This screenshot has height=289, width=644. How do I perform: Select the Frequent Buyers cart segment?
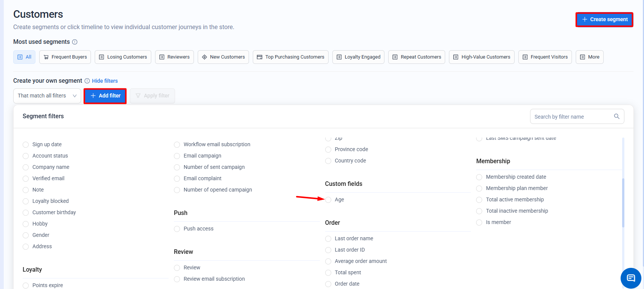tap(65, 57)
